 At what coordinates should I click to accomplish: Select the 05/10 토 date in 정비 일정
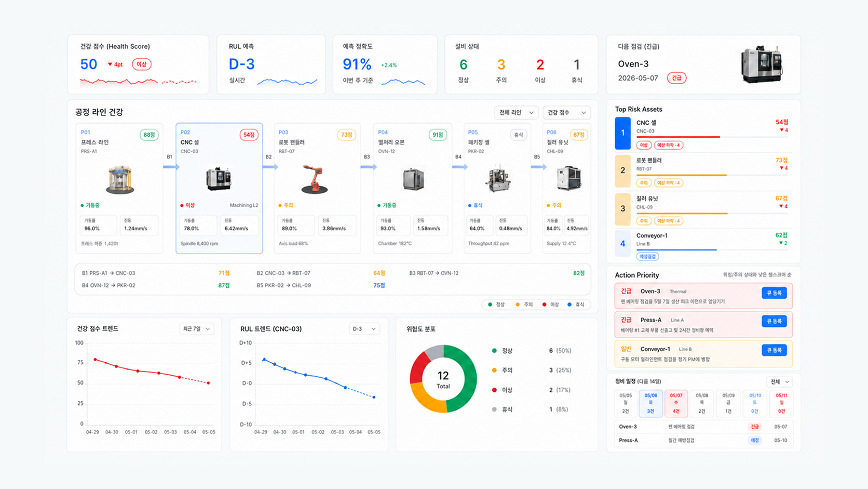click(x=755, y=403)
